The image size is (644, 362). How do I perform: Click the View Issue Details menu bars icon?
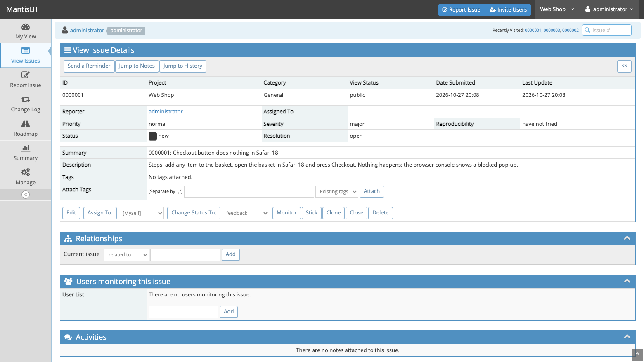coord(67,50)
